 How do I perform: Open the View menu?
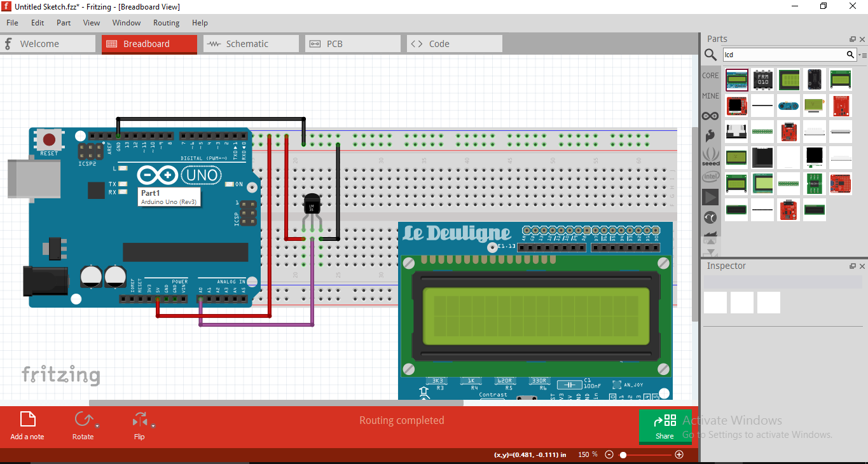click(92, 23)
